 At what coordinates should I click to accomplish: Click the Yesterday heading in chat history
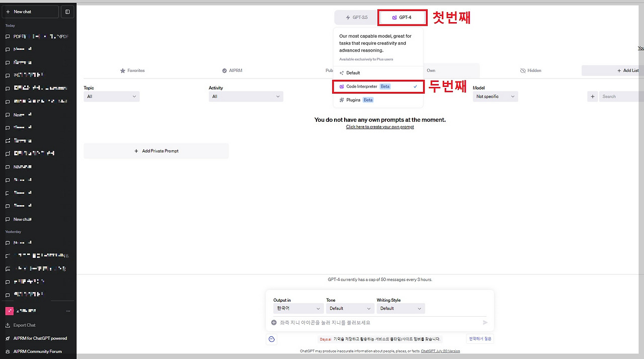pyautogui.click(x=13, y=232)
